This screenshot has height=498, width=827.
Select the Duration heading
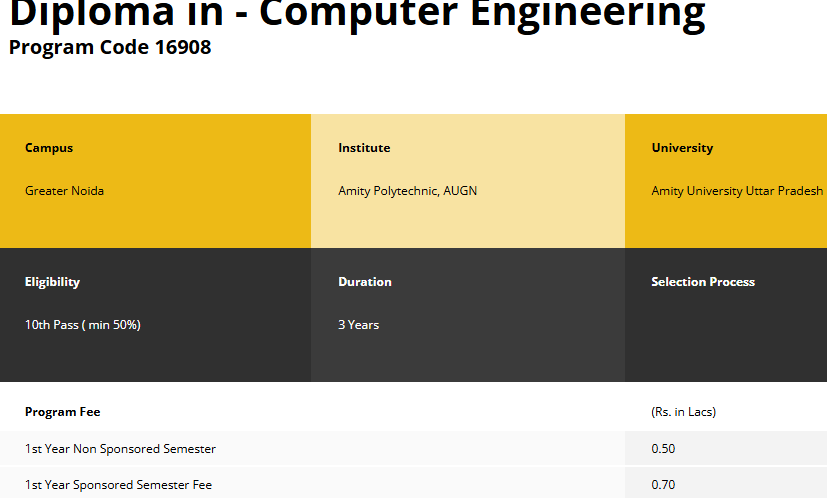click(x=365, y=282)
